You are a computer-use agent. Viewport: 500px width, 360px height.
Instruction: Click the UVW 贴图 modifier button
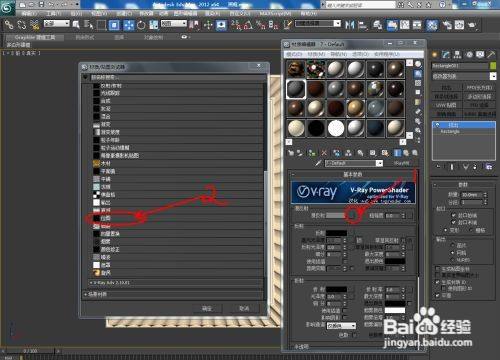[x=447, y=105]
